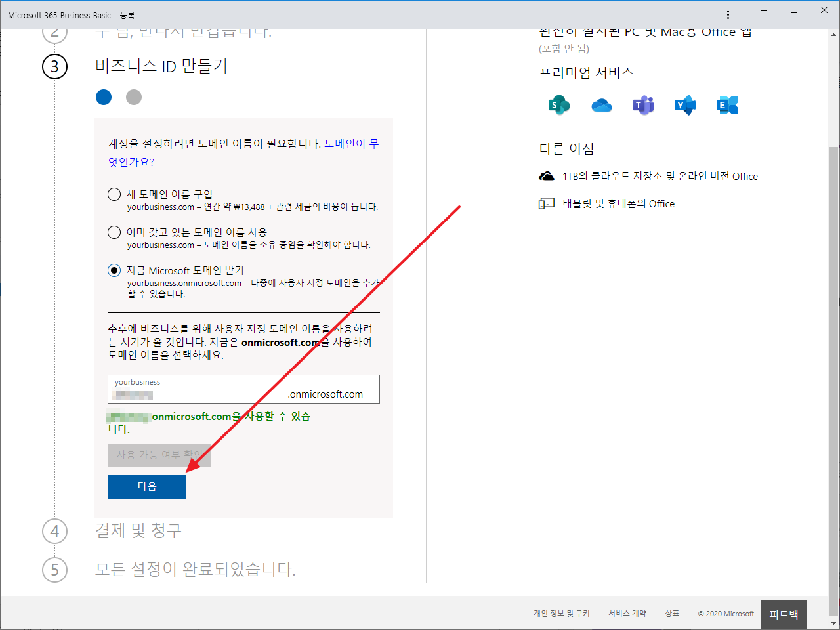This screenshot has width=840, height=630.
Task: Click the scrollbar down arrow
Action: pos(834,623)
